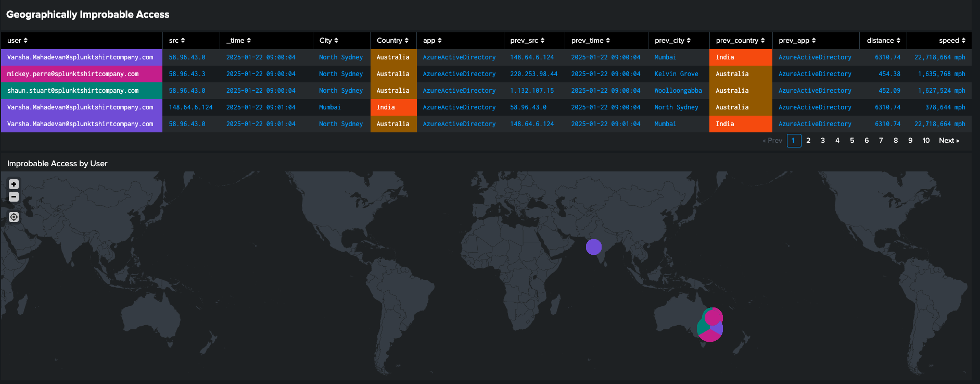Click the Next page link
980x384 pixels.
pyautogui.click(x=949, y=141)
